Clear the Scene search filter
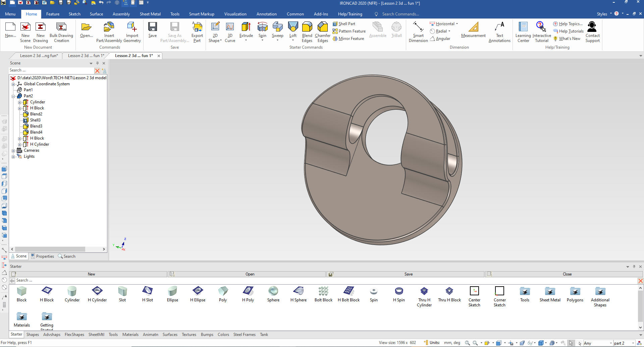 97,70
